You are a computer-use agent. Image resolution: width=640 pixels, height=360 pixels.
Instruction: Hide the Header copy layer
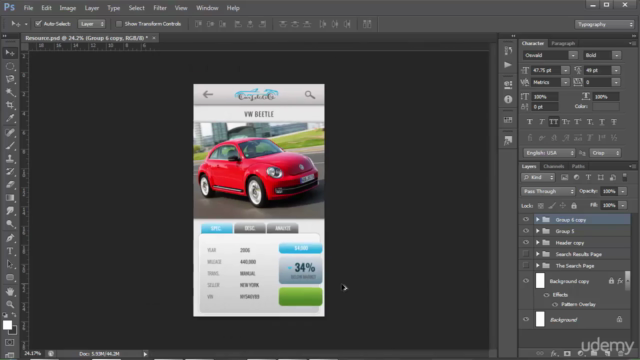coord(526,242)
